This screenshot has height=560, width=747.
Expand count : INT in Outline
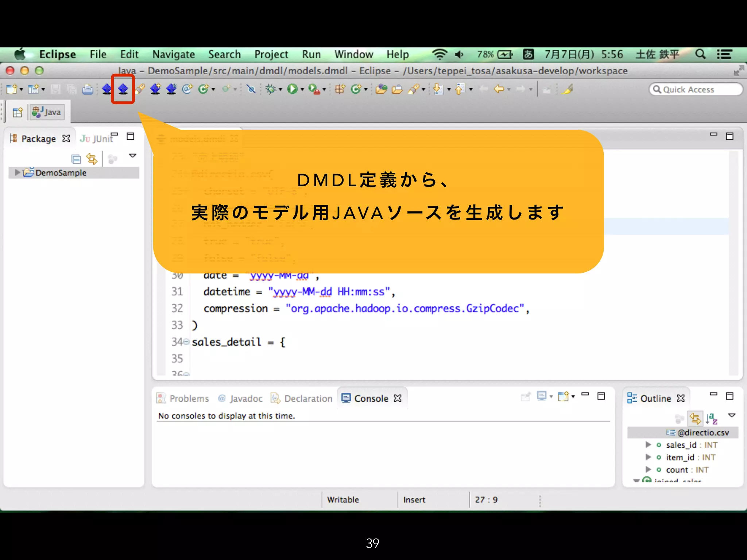click(x=648, y=469)
